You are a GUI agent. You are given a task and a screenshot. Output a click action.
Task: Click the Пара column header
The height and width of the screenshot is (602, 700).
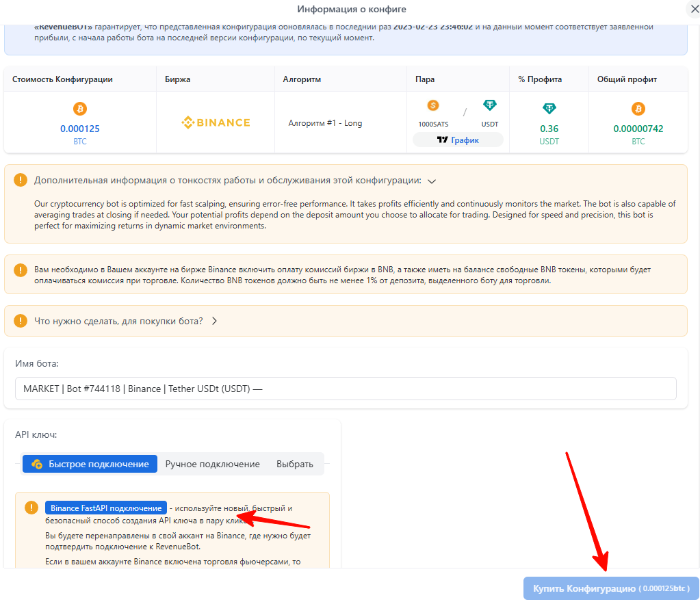(425, 79)
